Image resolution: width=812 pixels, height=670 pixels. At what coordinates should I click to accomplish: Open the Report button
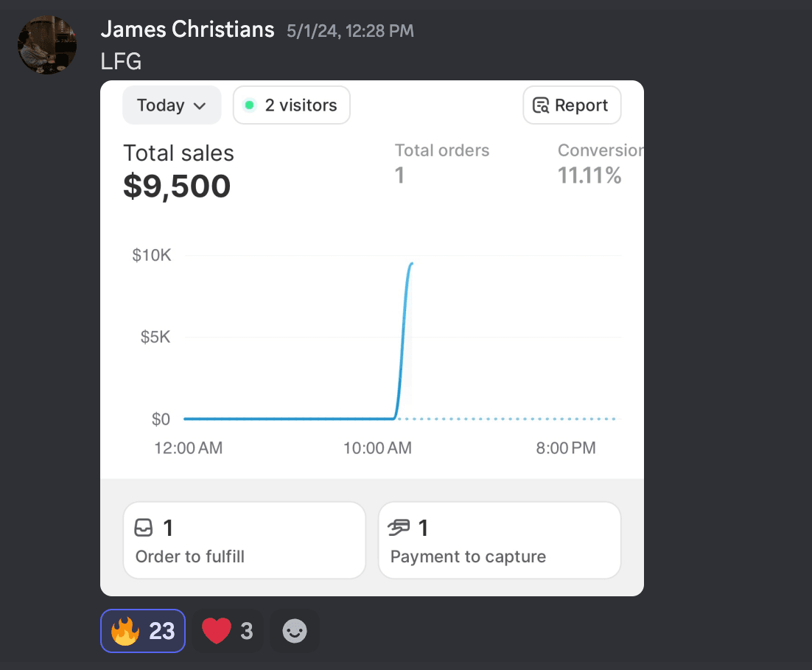click(x=572, y=105)
